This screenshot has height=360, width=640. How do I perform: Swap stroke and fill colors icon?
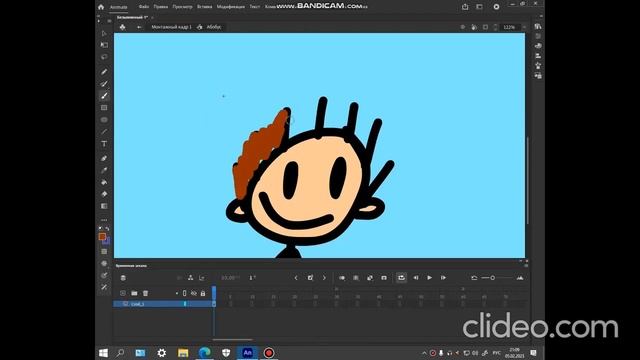[x=107, y=229]
